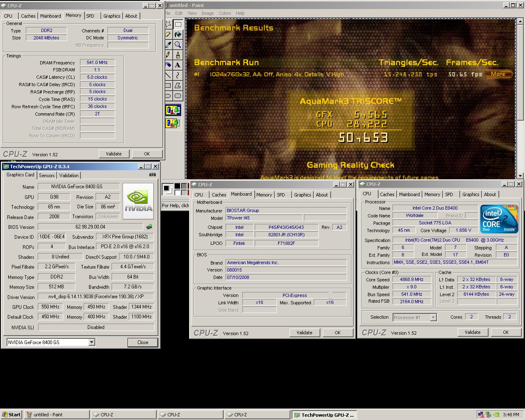Click Validate in memory CPU-Z window
This screenshot has height=420, width=525.
point(114,154)
